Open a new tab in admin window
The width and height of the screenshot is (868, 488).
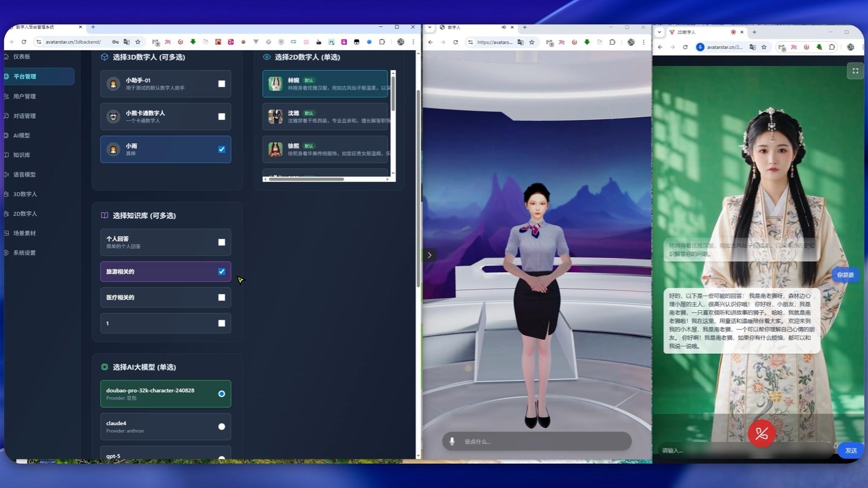93,27
